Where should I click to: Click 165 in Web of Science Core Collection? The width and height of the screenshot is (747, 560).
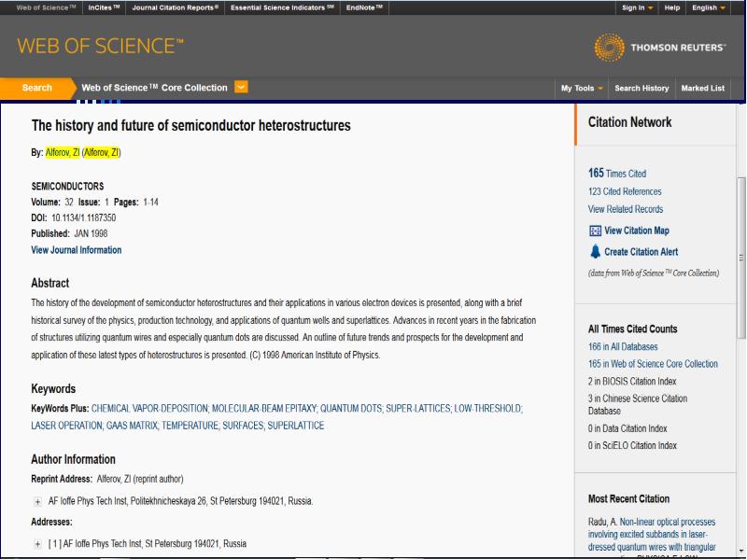pyautogui.click(x=653, y=364)
